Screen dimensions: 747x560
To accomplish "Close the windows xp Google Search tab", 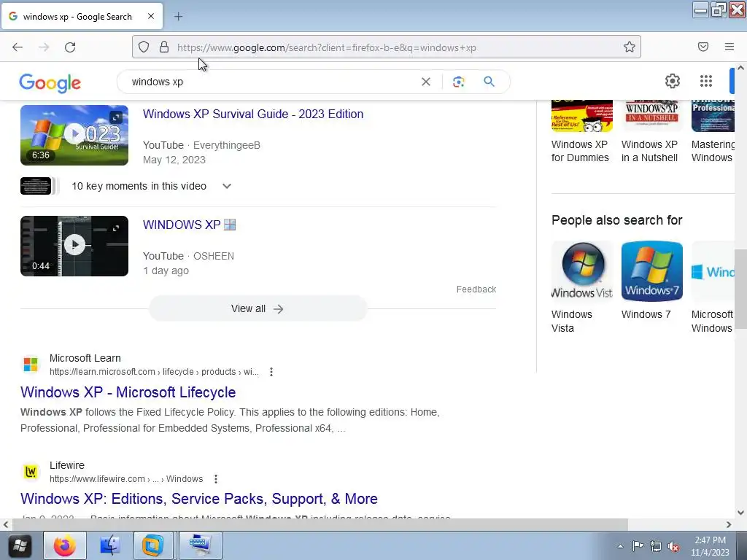I will [x=151, y=16].
